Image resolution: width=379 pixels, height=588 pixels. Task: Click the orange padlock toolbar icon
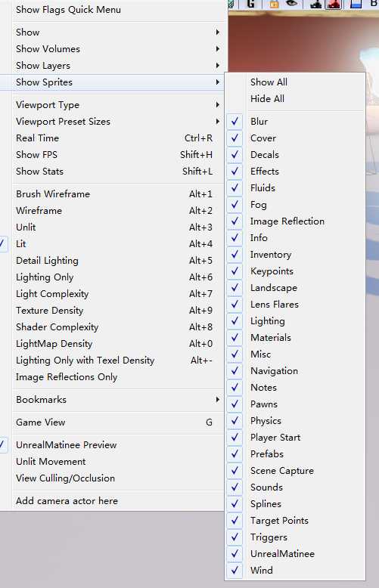[274, 4]
